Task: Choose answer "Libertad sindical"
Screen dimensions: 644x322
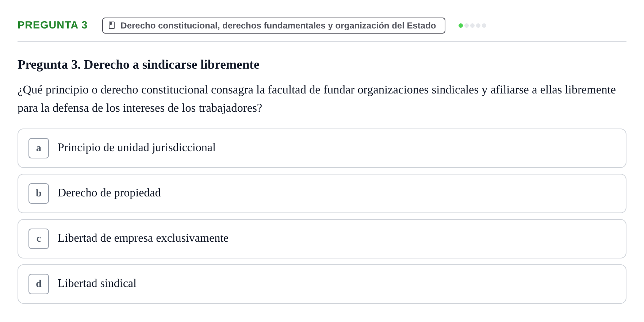Action: pos(322,284)
